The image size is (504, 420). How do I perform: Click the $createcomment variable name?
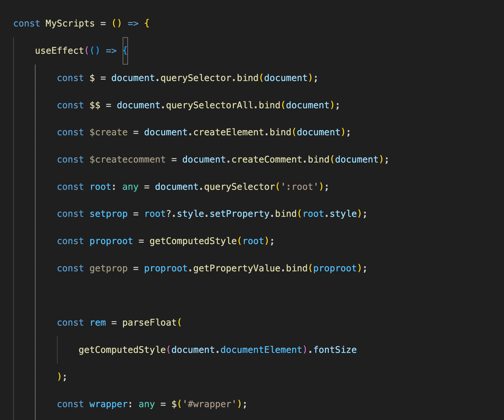coord(127,159)
